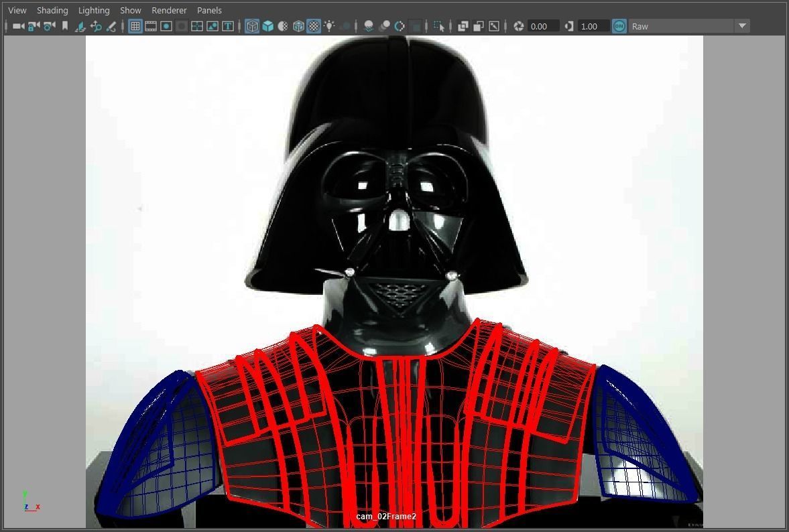Toggle the Film Gate display
Viewport: 789px width, 532px height.
[x=150, y=26]
